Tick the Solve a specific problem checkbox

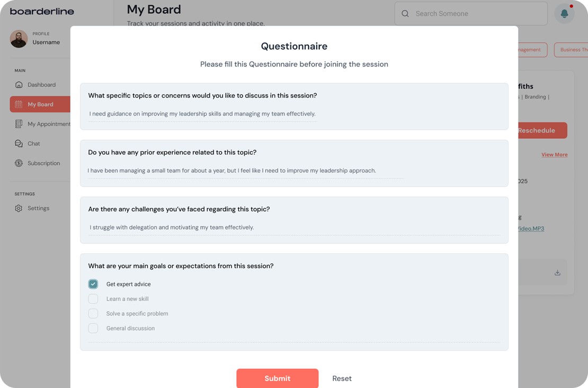click(93, 314)
